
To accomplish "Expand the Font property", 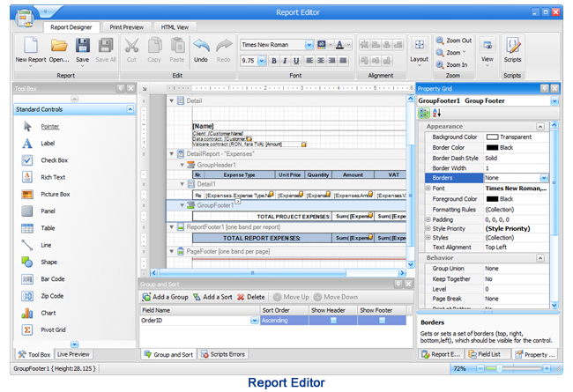I will tap(428, 189).
